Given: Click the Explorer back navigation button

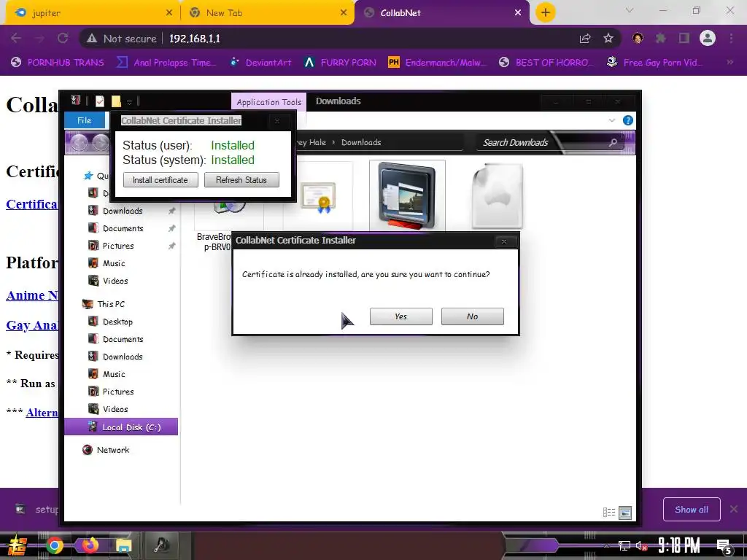Looking at the screenshot, I should pyautogui.click(x=79, y=142).
